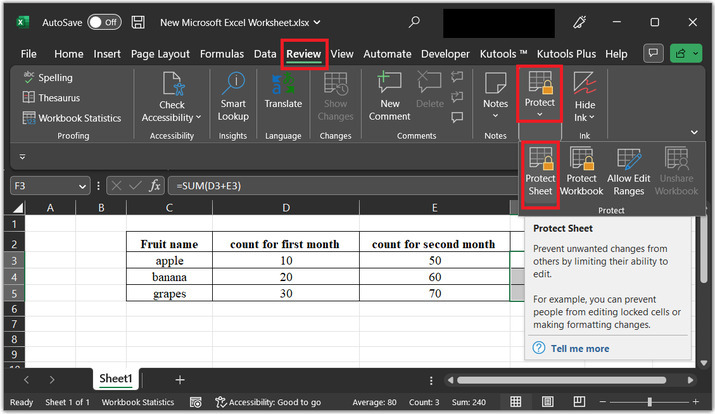This screenshot has height=414, width=715.
Task: Click Unshare Workbook
Action: 676,171
